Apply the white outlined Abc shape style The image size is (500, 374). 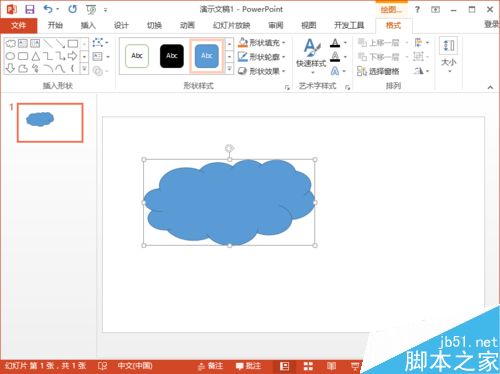(137, 56)
